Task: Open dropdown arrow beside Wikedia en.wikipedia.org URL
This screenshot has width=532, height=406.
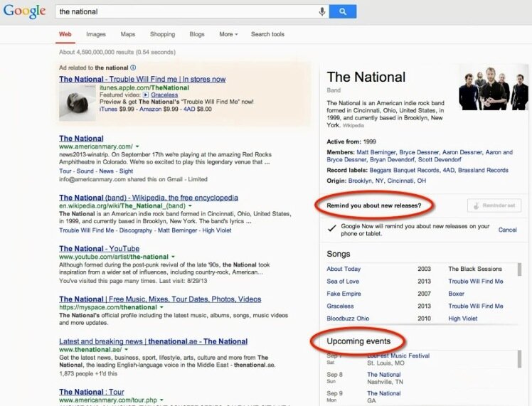Action: [x=190, y=206]
